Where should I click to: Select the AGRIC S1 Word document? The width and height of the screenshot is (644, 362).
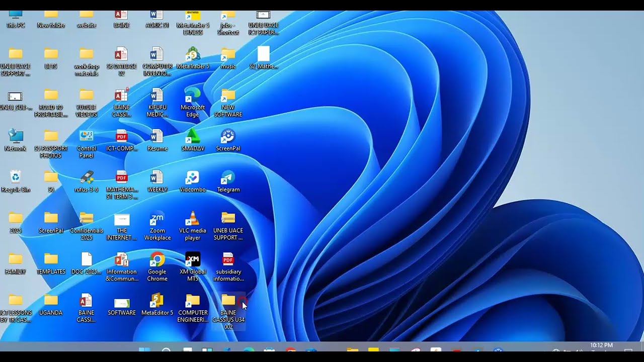(x=157, y=20)
